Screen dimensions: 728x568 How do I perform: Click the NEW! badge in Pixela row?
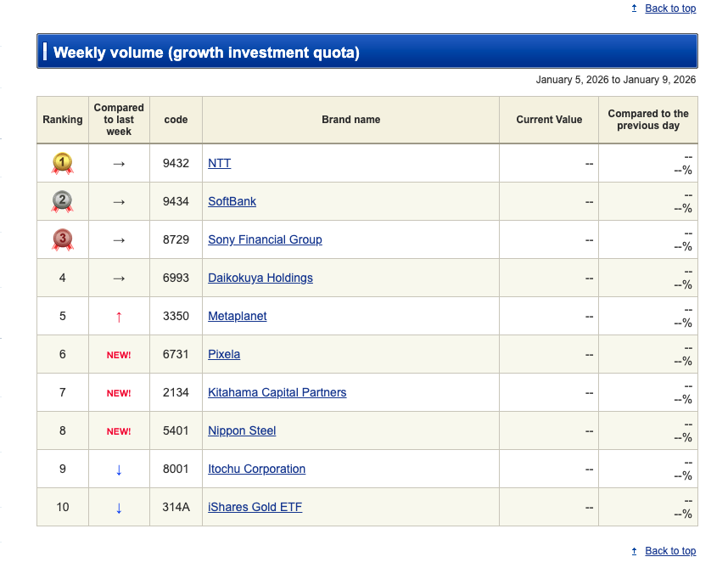pyautogui.click(x=119, y=355)
